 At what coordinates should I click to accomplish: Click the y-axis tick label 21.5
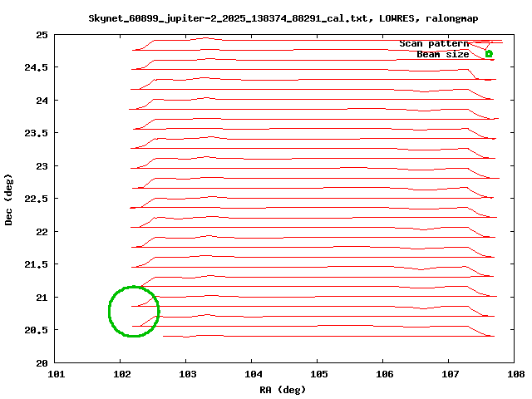click(x=37, y=264)
